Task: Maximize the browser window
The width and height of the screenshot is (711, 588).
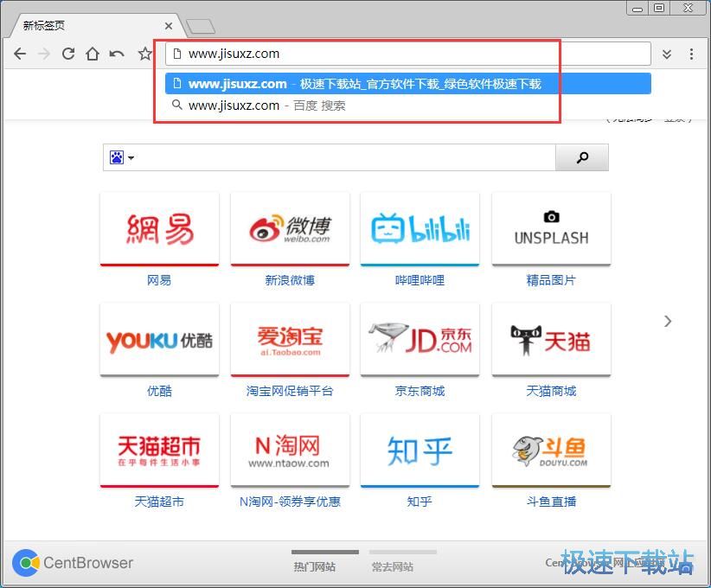Action: pyautogui.click(x=659, y=8)
